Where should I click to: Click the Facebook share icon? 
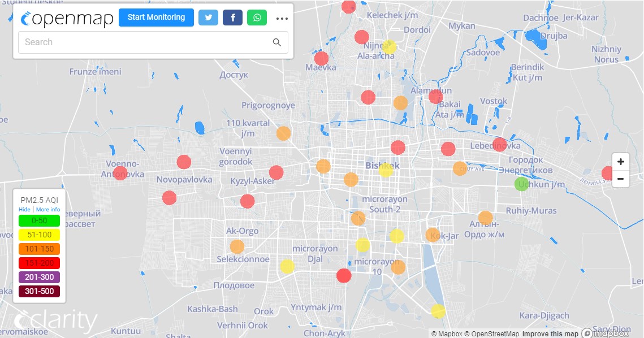pyautogui.click(x=232, y=18)
